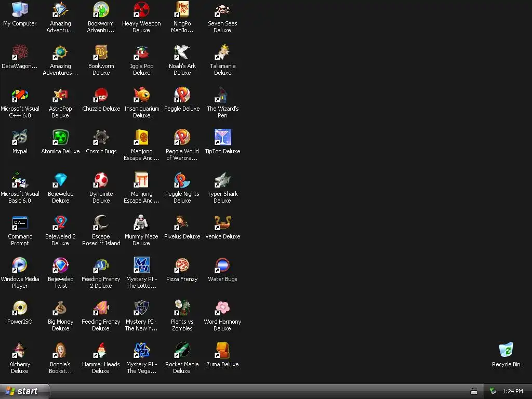Select the Bookworm Deluxe book icon
532x399 pixels.
(x=101, y=52)
